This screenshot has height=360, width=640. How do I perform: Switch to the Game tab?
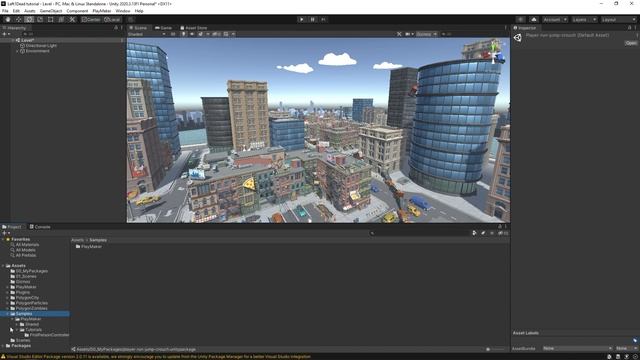pyautogui.click(x=163, y=28)
